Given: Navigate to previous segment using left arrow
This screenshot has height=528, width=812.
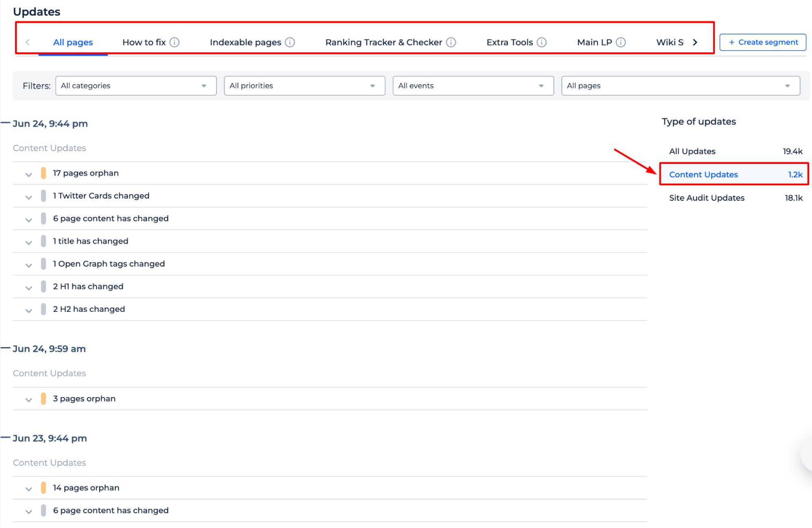Looking at the screenshot, I should click(x=28, y=43).
